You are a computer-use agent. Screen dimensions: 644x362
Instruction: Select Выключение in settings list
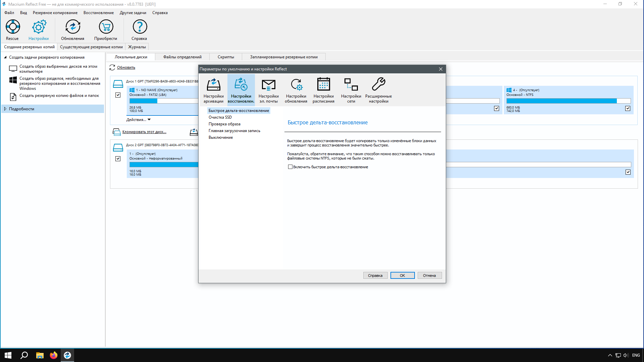coord(221,137)
